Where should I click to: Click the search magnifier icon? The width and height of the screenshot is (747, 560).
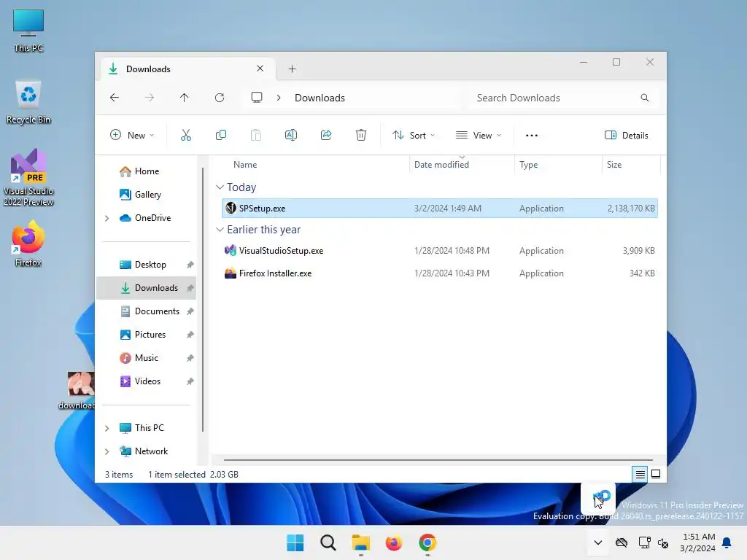(x=645, y=98)
